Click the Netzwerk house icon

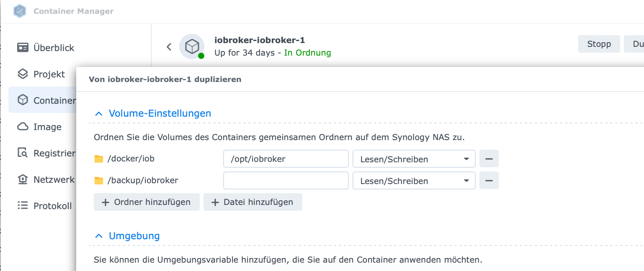click(x=23, y=179)
